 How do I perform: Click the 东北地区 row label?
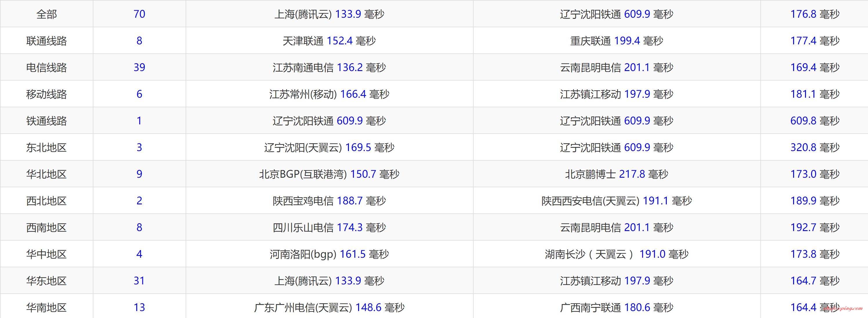[x=46, y=147]
